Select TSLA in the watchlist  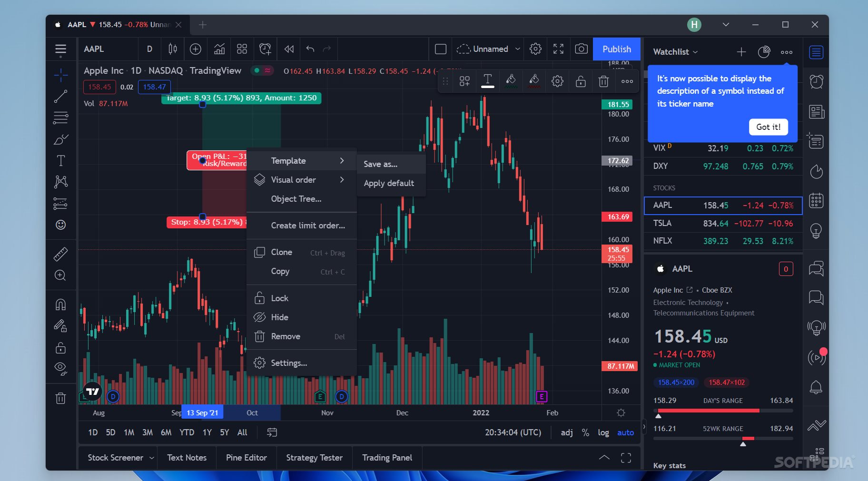pos(664,223)
